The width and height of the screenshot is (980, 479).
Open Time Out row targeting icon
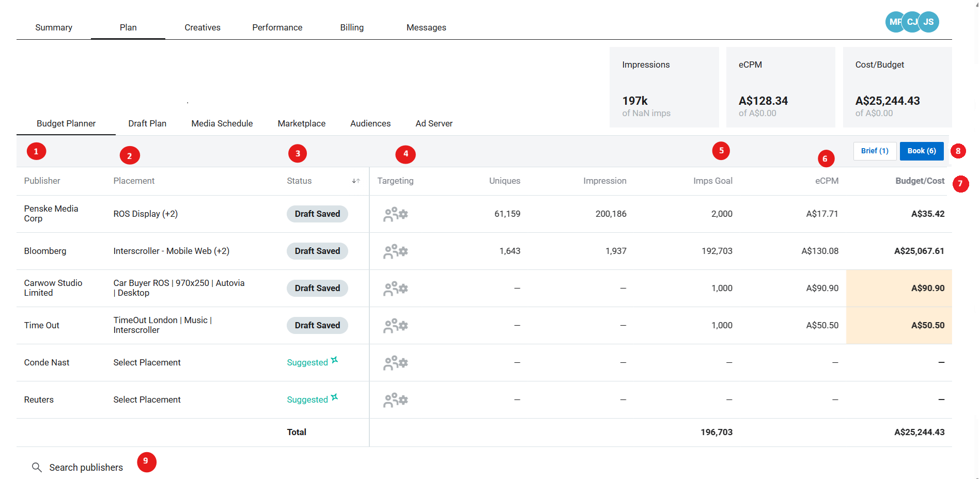tap(395, 326)
